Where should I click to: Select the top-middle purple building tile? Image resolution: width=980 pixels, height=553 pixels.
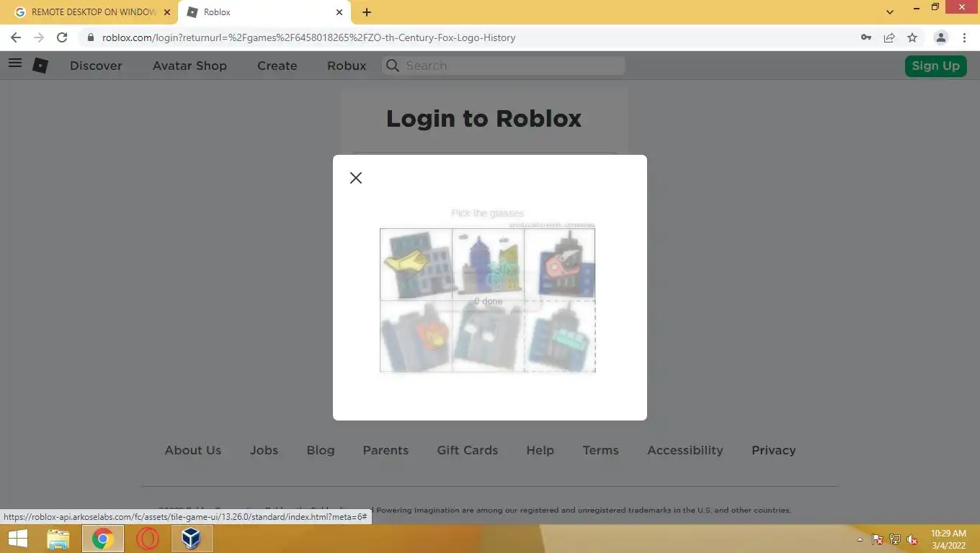click(x=488, y=264)
